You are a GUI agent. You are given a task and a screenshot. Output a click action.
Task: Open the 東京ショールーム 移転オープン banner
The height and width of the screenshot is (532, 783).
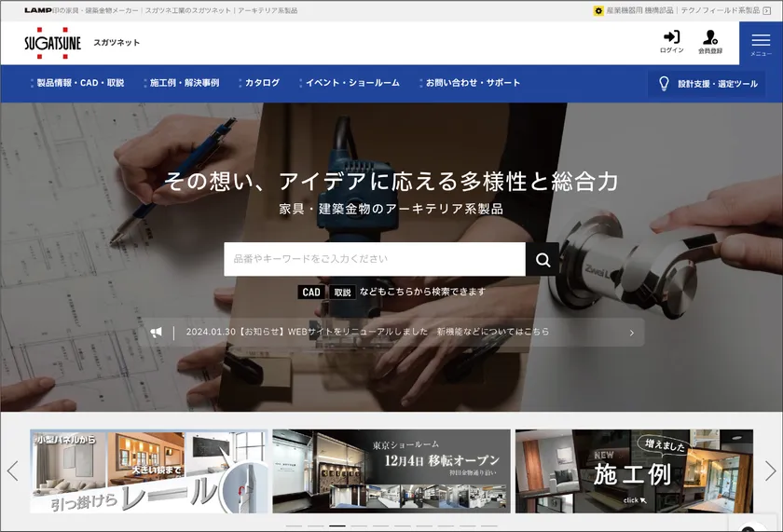391,471
